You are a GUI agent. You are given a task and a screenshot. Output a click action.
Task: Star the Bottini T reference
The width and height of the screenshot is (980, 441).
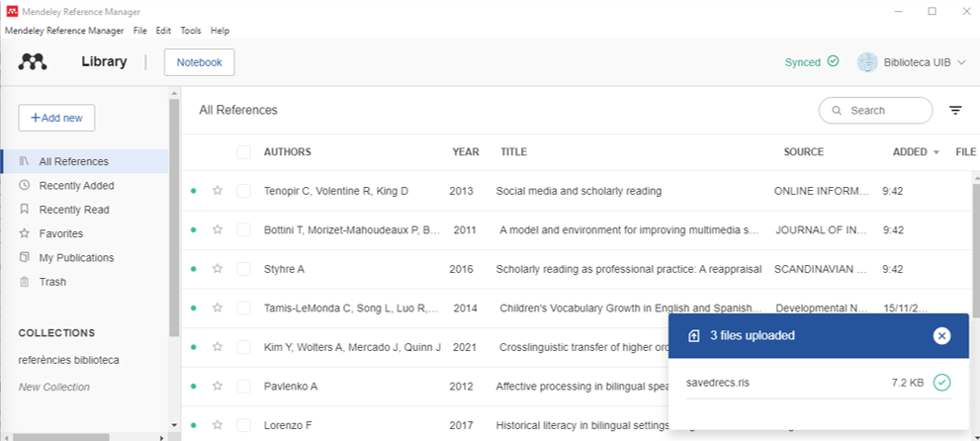(x=218, y=229)
